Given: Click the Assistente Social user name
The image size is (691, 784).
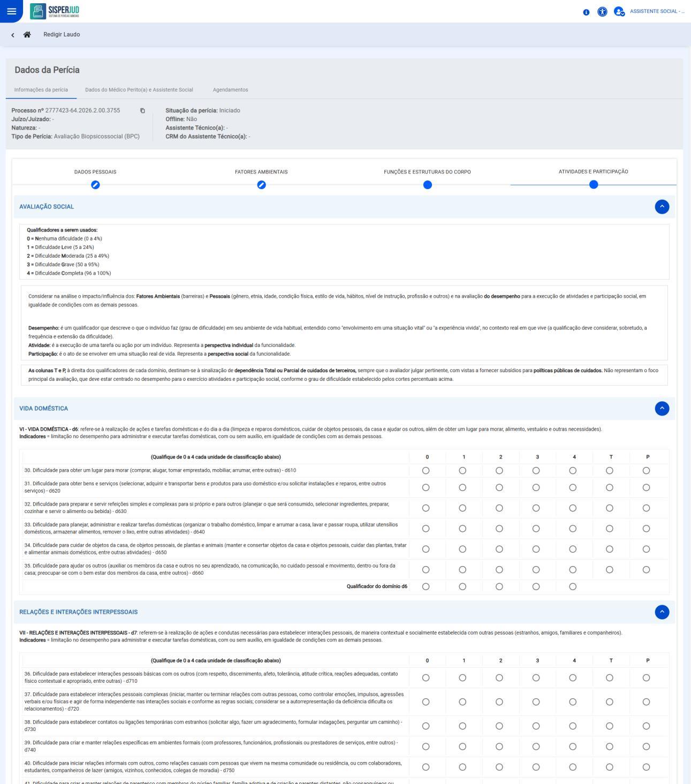Looking at the screenshot, I should 657,11.
